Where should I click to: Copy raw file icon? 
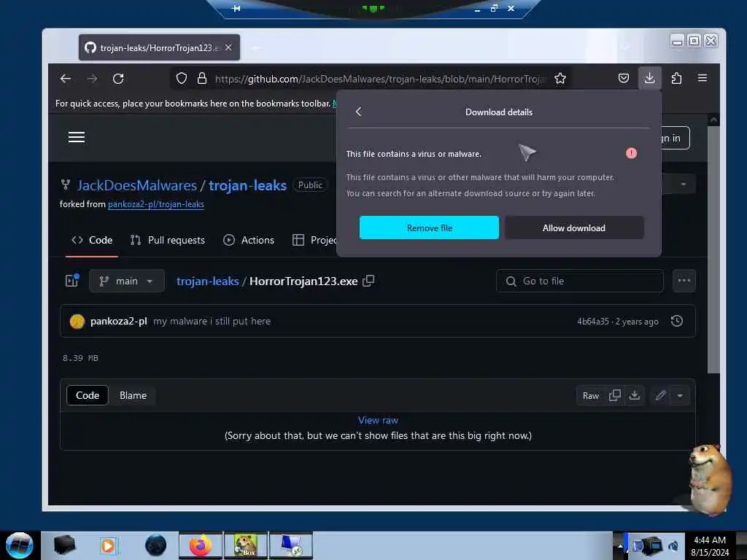tap(614, 395)
